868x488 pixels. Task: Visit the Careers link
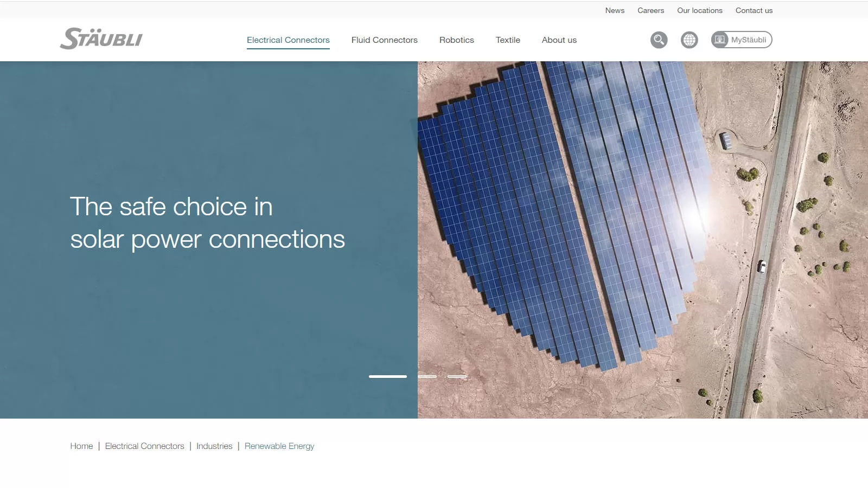coord(650,10)
